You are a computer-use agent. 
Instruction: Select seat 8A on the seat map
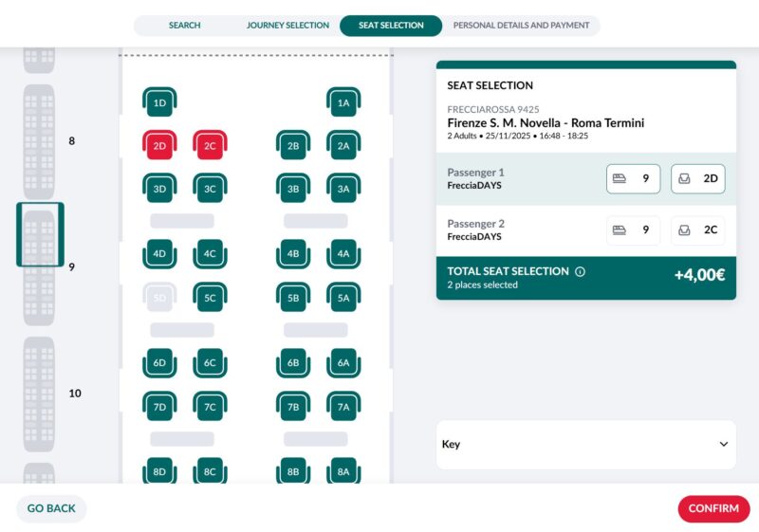(x=343, y=471)
